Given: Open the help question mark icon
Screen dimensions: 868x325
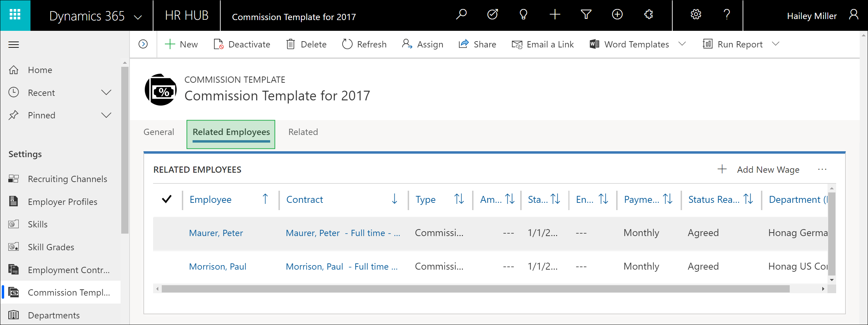Looking at the screenshot, I should (x=727, y=15).
